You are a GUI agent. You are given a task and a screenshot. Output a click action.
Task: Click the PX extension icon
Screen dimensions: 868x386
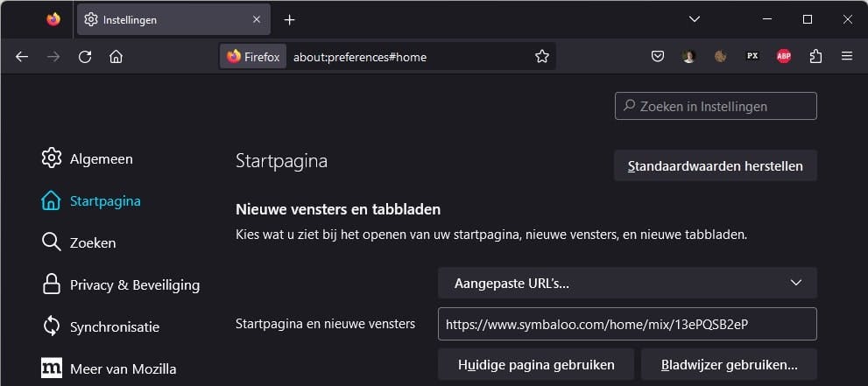[752, 56]
